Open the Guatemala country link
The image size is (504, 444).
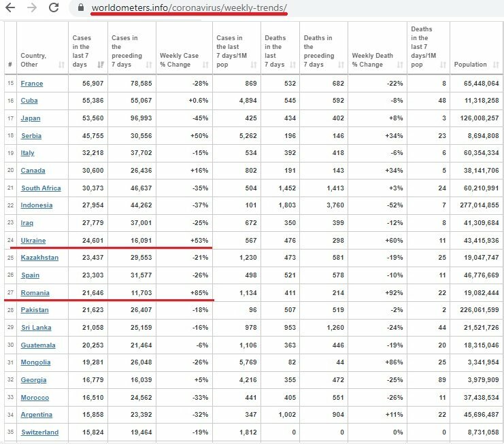tap(38, 345)
